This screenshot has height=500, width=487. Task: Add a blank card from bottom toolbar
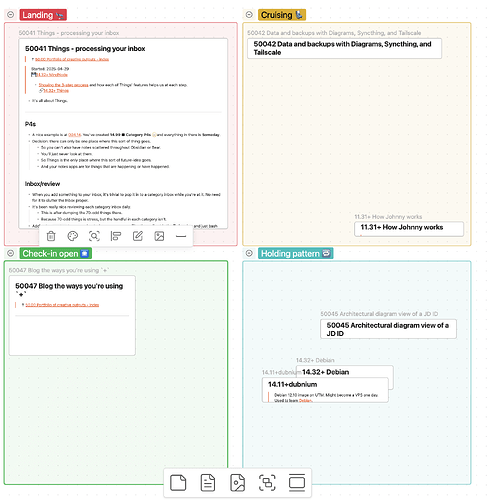(x=178, y=483)
